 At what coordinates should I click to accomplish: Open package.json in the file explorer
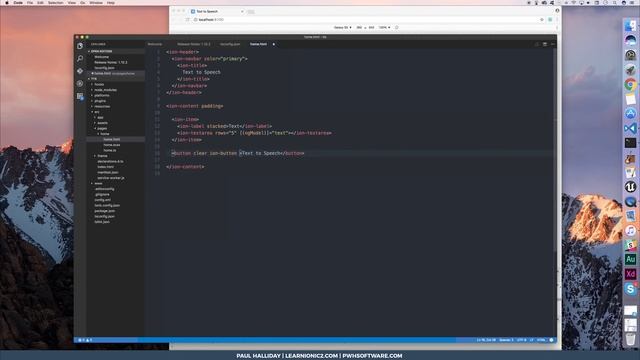104,211
